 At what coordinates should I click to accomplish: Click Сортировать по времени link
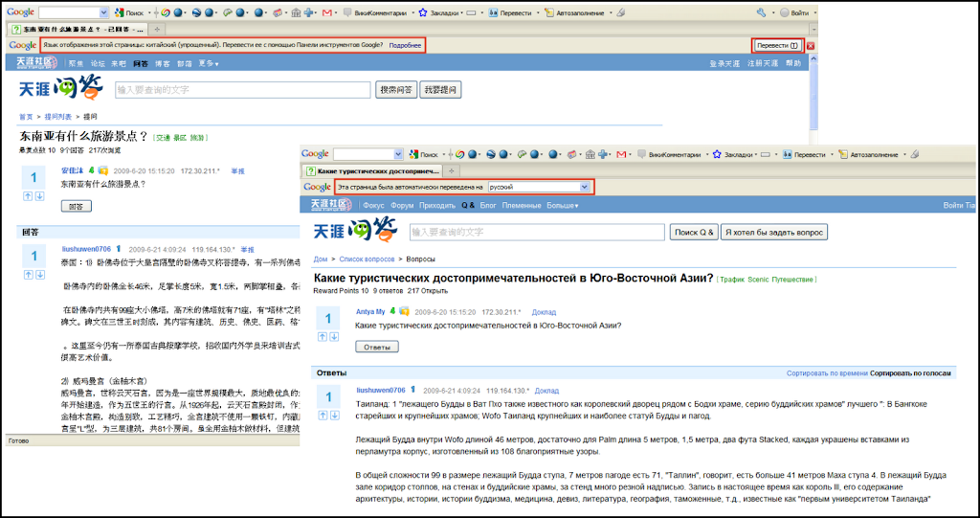(x=827, y=372)
